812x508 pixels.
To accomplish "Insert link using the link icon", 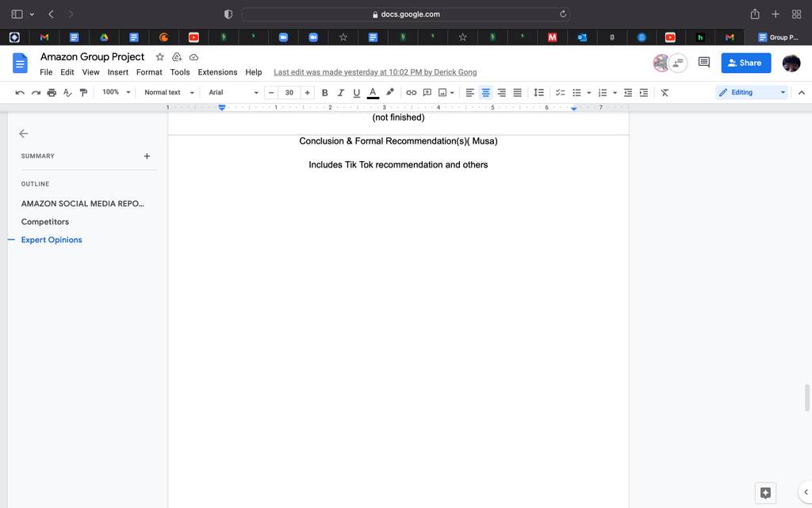I will point(412,93).
